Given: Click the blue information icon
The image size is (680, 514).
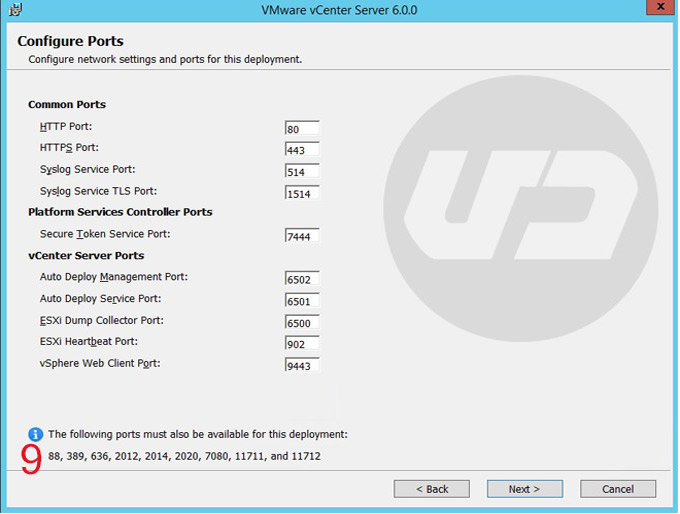Looking at the screenshot, I should coord(36,434).
